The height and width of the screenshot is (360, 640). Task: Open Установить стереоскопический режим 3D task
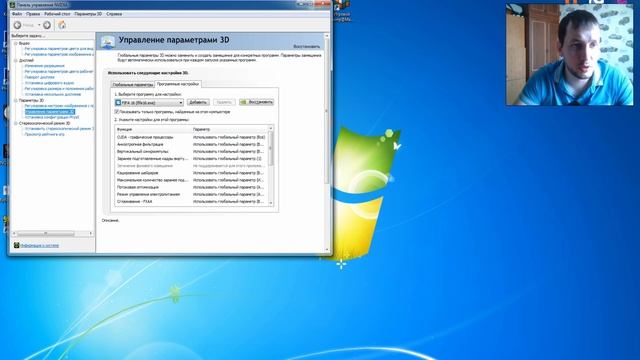click(59, 129)
